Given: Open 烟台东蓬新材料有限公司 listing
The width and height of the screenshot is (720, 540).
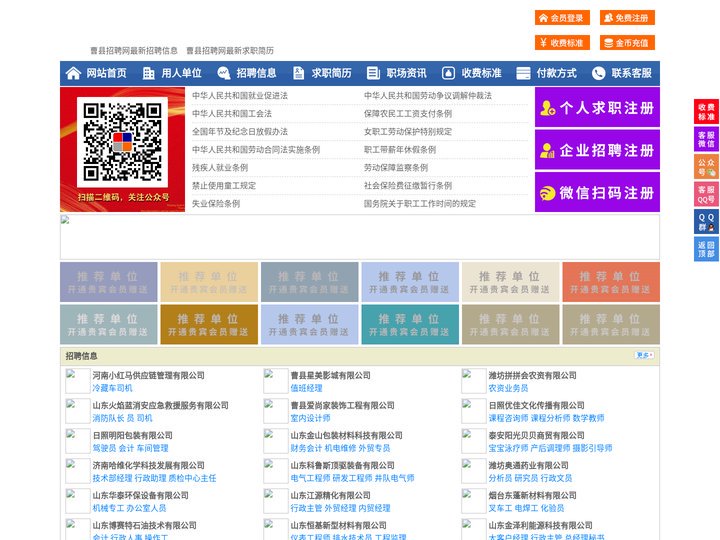Looking at the screenshot, I should [533, 495].
